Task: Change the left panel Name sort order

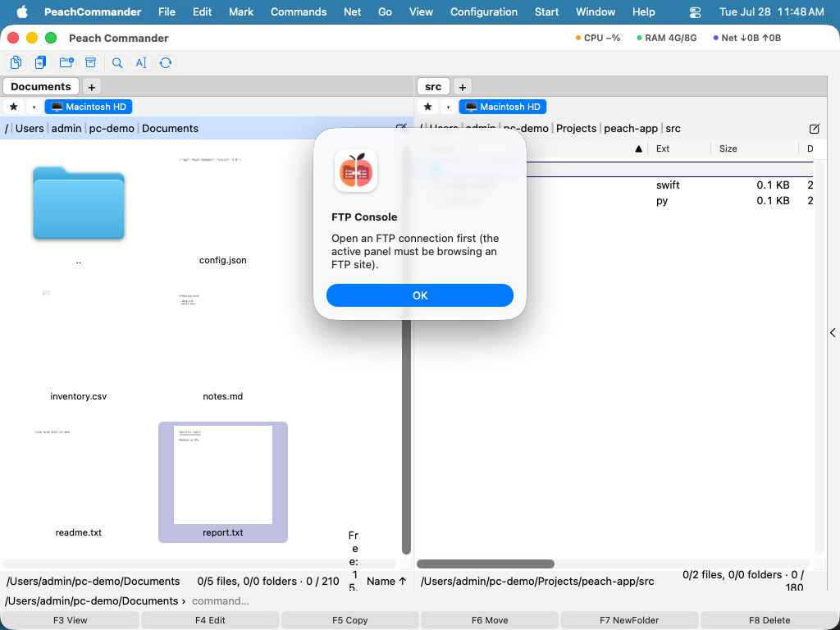Action: tap(387, 582)
